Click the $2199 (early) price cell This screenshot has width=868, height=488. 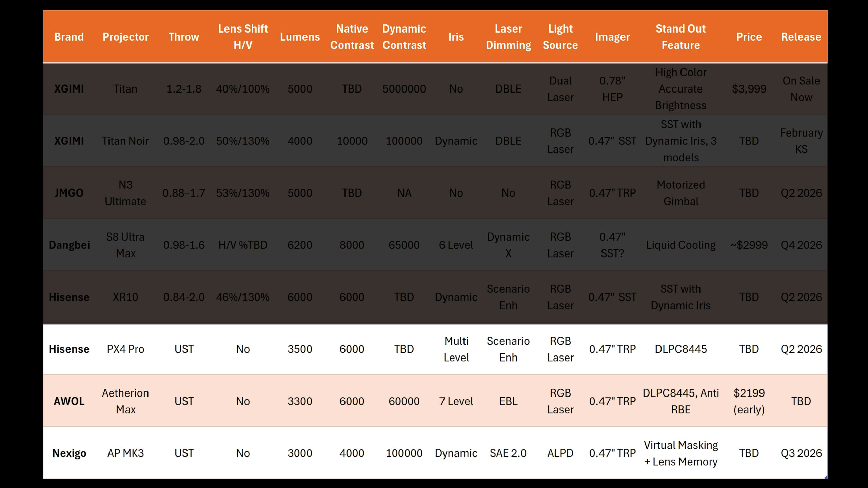coord(749,401)
